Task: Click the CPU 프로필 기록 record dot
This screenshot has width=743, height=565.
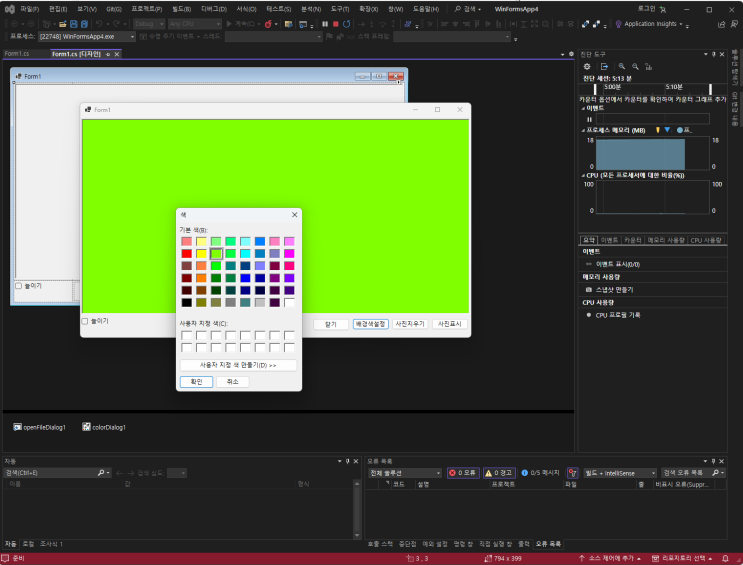Action: [589, 315]
